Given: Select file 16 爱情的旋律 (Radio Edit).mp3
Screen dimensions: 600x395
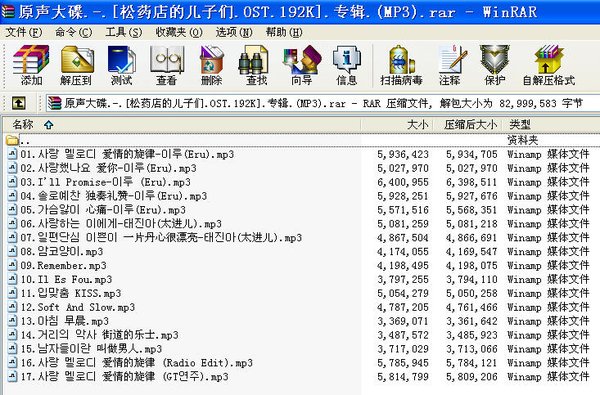Looking at the screenshot, I should pos(136,362).
